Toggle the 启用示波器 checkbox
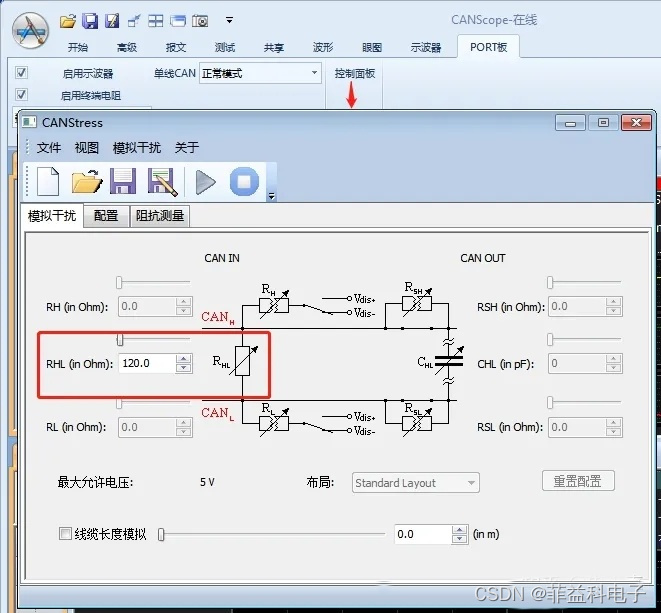The height and width of the screenshot is (613, 661). point(21,73)
